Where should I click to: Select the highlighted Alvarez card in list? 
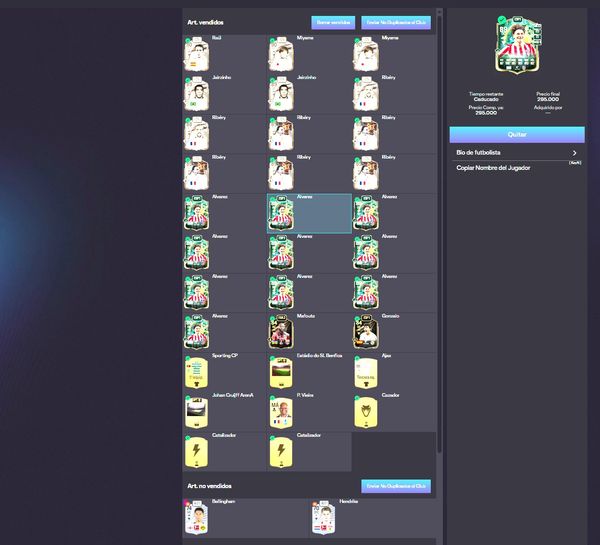click(309, 213)
